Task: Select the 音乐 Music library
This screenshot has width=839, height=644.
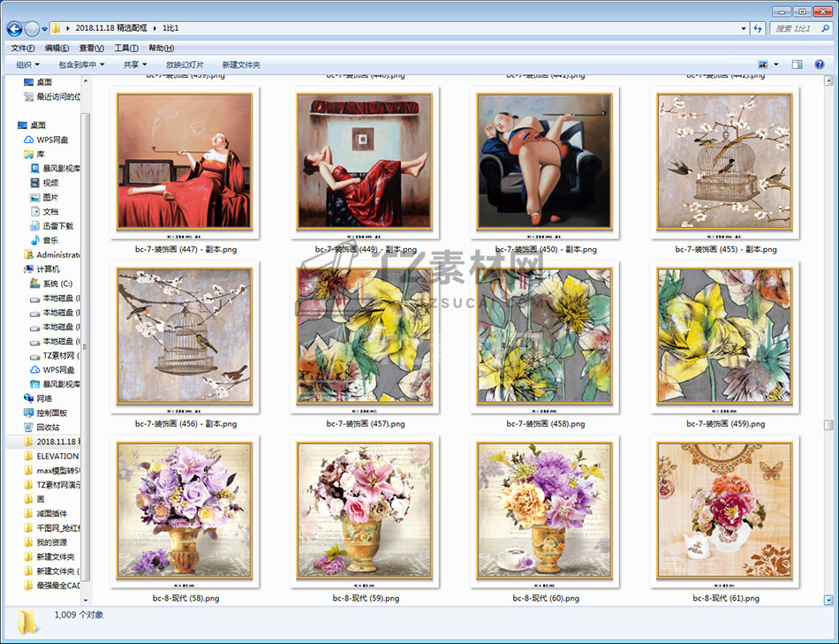Action: (x=49, y=240)
